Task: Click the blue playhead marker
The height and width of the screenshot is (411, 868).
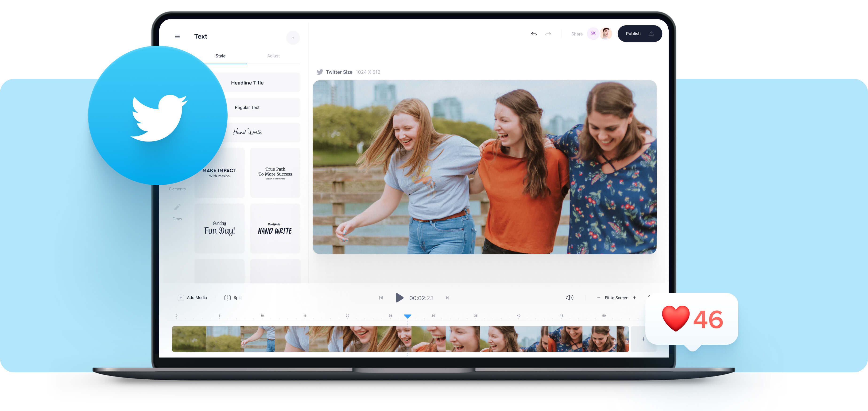Action: [x=407, y=316]
